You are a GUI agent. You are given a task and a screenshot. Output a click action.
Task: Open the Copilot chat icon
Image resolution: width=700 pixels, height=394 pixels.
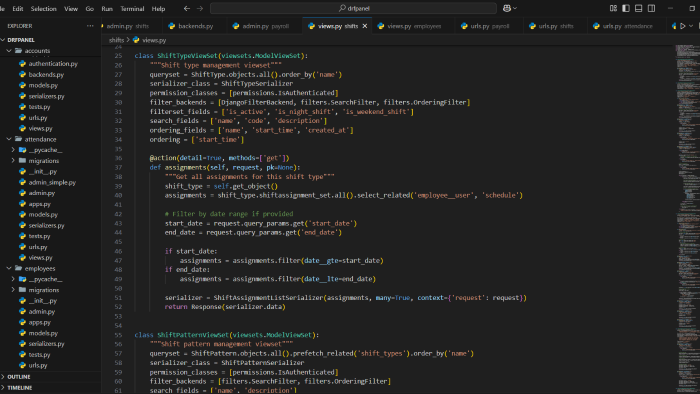(507, 8)
